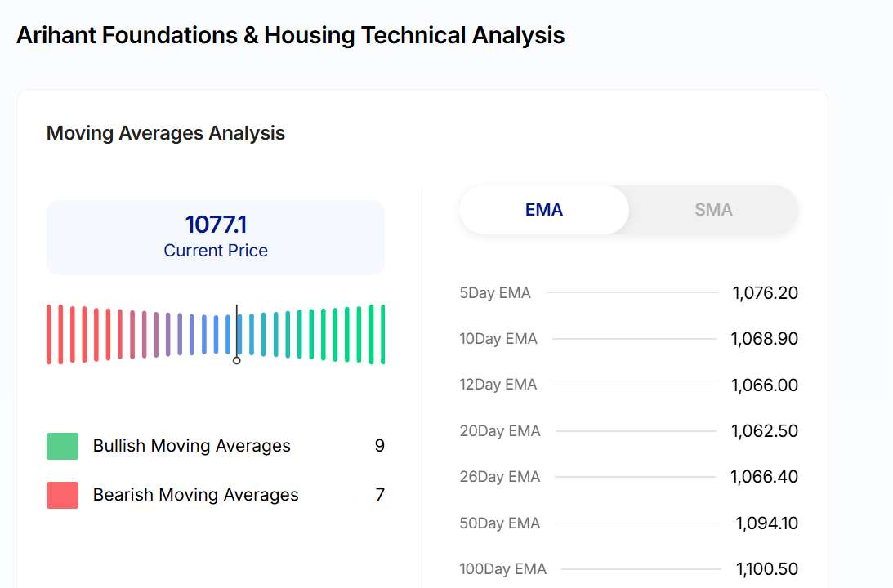The width and height of the screenshot is (893, 588).
Task: Switch to the SMA tab
Action: pos(713,210)
